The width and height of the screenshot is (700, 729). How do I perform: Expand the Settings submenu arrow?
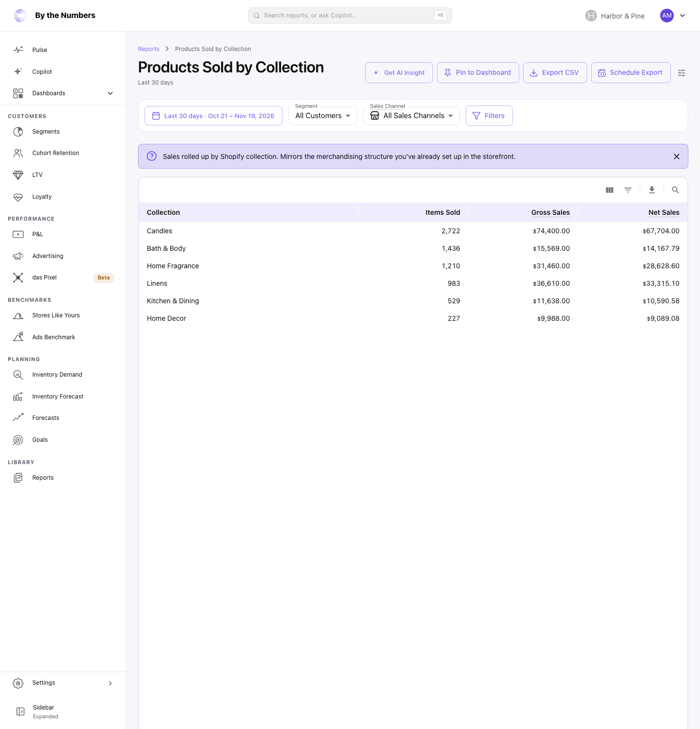(110, 683)
